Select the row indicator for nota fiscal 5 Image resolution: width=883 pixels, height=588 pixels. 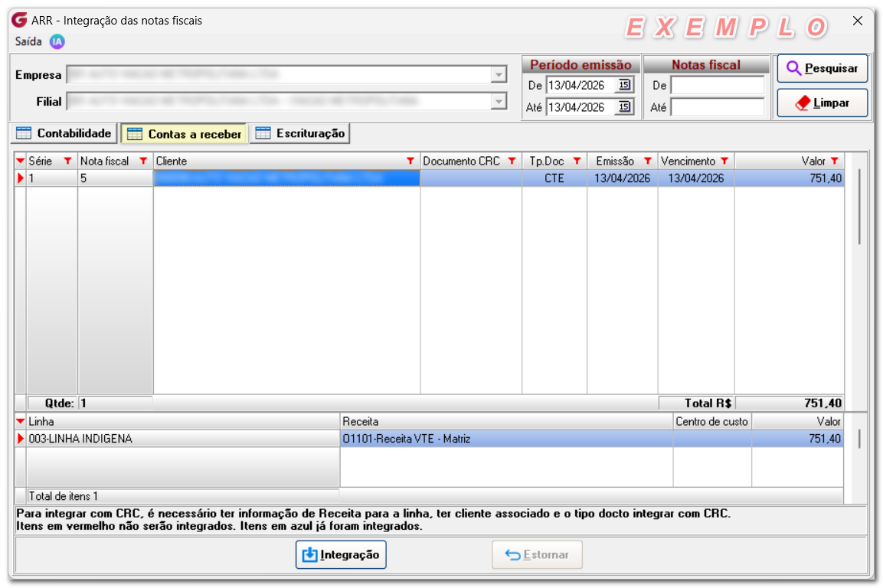[20, 178]
